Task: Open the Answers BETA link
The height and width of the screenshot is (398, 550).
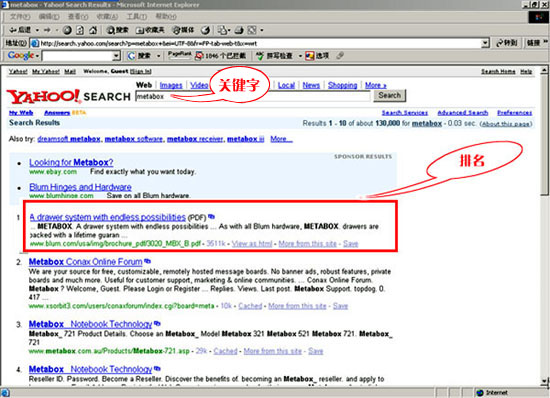Action: [x=65, y=113]
